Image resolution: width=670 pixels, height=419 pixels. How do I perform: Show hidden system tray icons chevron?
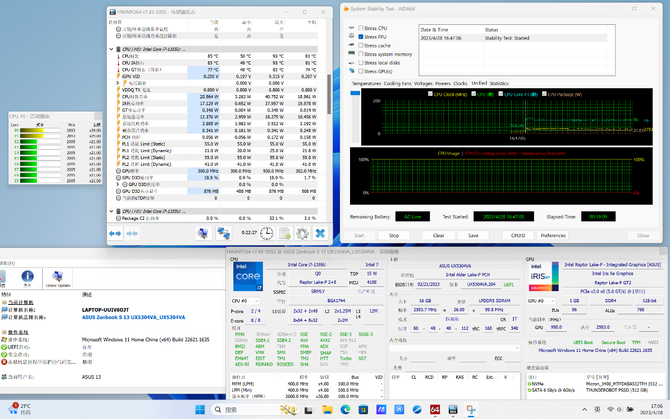pos(584,409)
